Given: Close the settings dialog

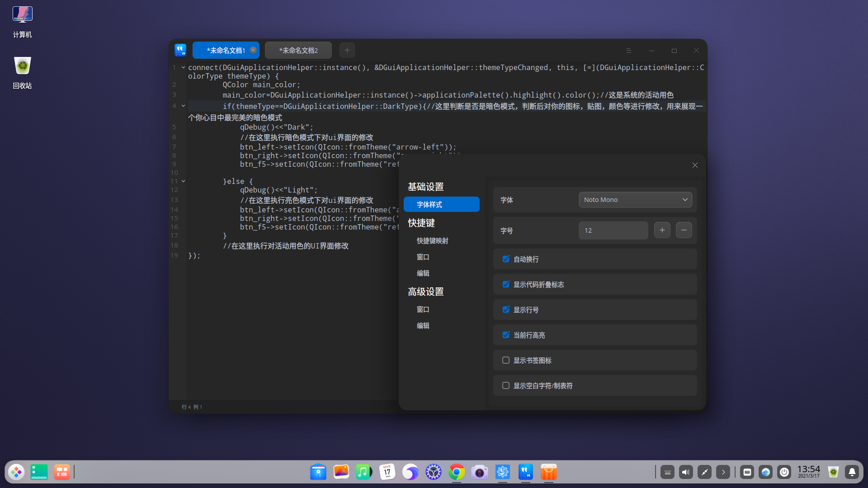Looking at the screenshot, I should 695,165.
